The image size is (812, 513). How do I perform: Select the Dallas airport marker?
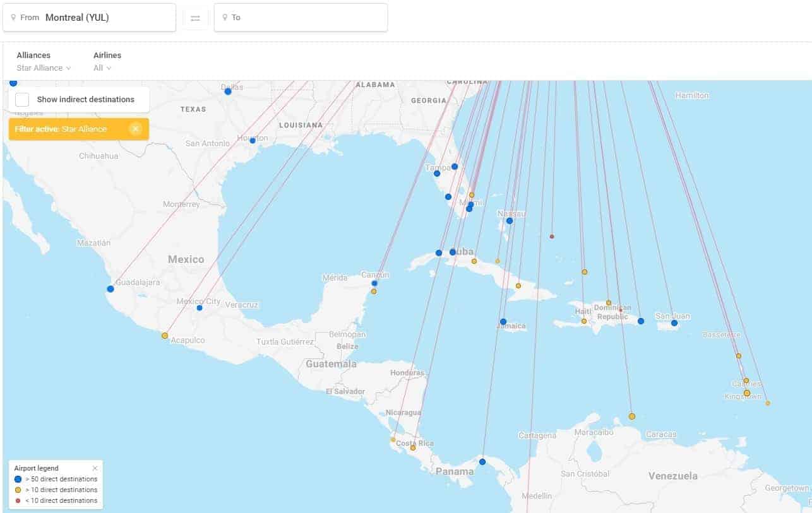pyautogui.click(x=228, y=91)
